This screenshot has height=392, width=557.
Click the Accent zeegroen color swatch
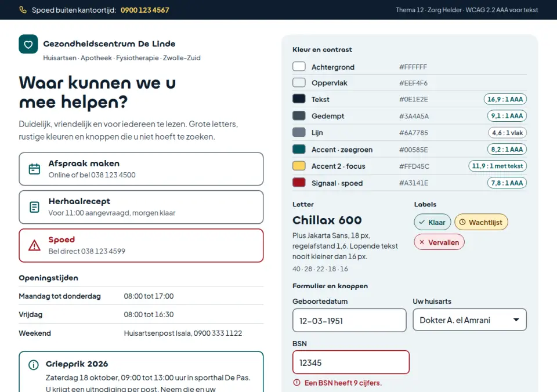click(x=299, y=149)
